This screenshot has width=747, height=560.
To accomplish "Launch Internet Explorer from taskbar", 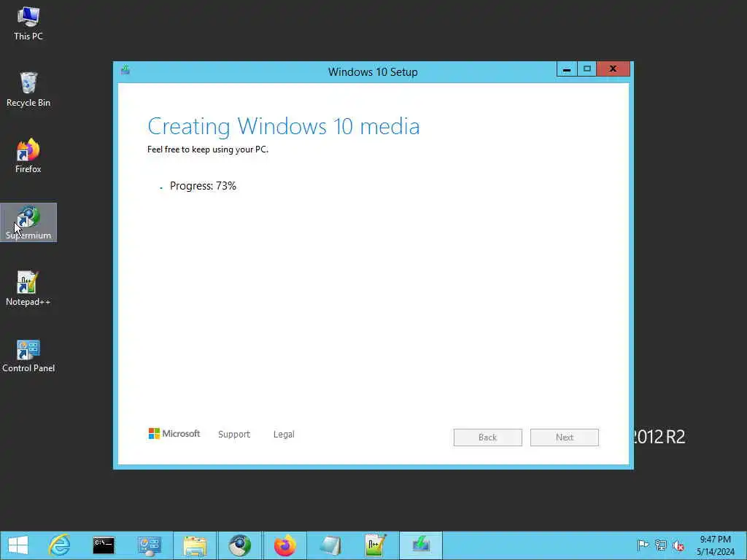I will click(60, 545).
